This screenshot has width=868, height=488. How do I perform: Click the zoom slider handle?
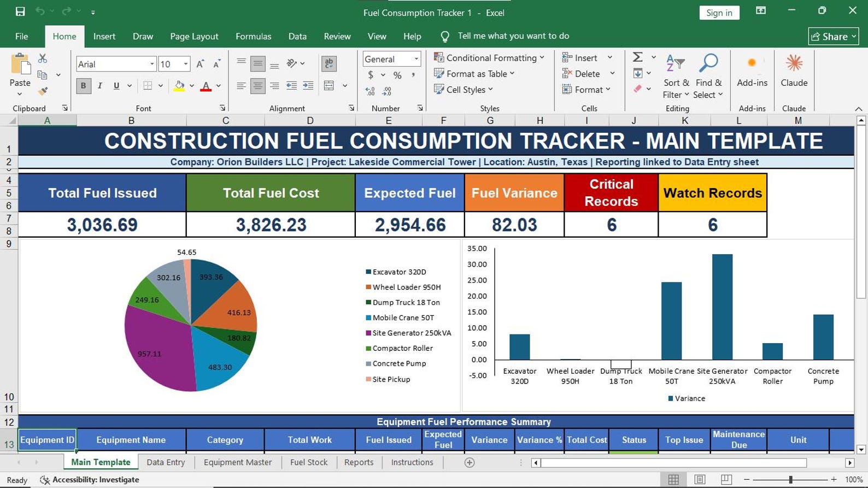pyautogui.click(x=790, y=479)
